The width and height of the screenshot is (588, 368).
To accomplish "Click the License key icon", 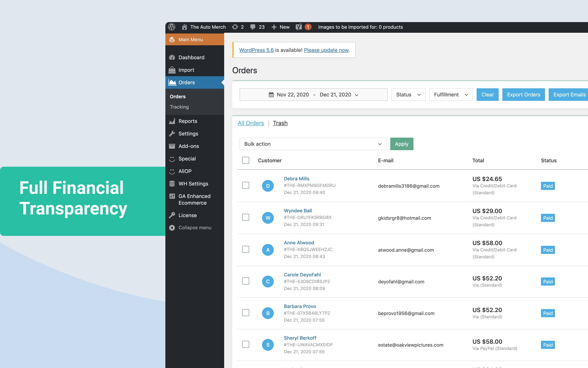I will point(172,215).
